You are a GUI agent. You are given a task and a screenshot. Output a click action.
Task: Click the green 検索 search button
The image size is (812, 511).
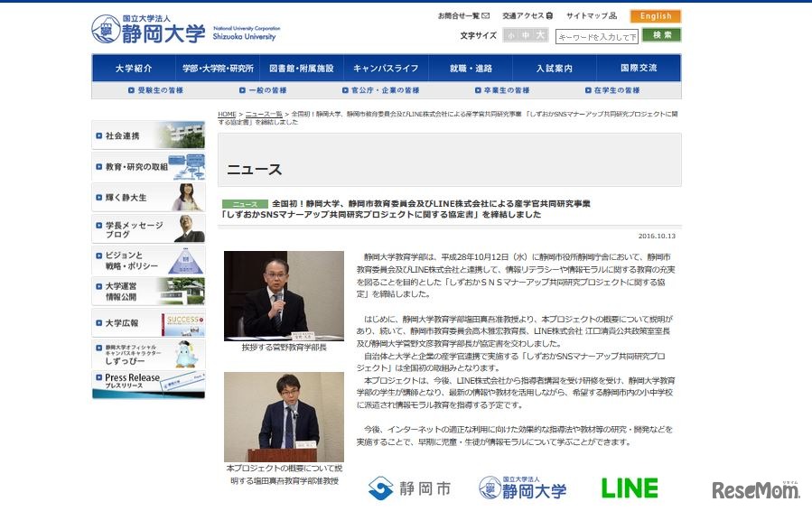661,35
